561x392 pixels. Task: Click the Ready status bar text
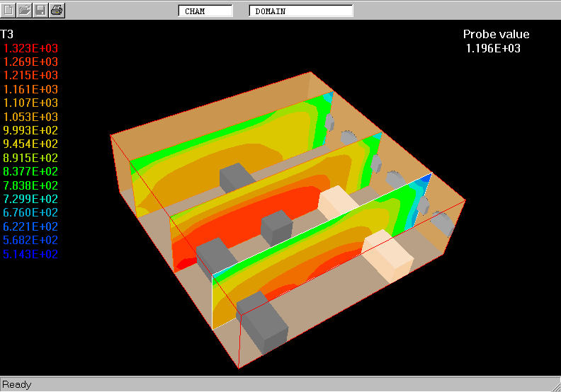pos(17,384)
